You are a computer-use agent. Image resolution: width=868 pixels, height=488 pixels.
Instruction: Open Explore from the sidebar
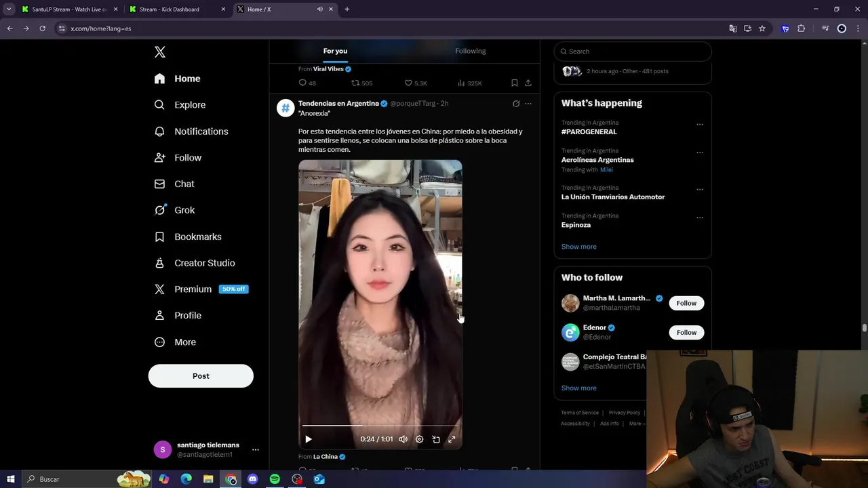pos(180,105)
